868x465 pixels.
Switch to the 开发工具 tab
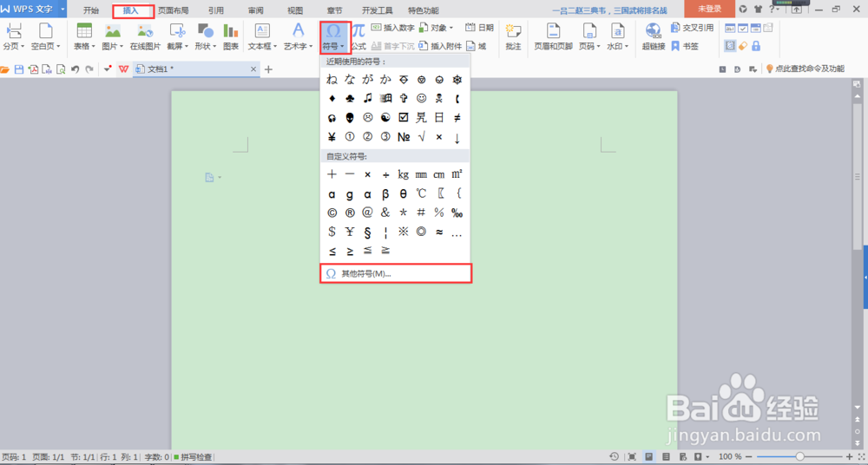[378, 10]
